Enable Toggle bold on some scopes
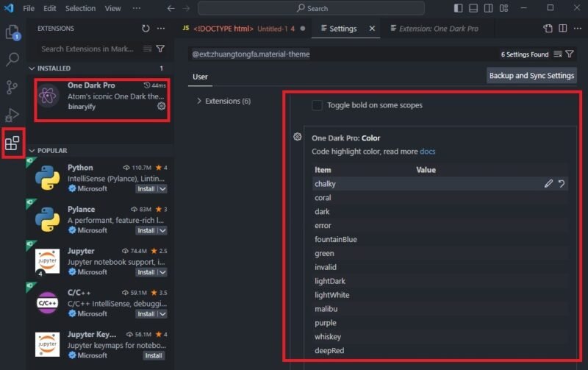The image size is (588, 370). pyautogui.click(x=317, y=105)
